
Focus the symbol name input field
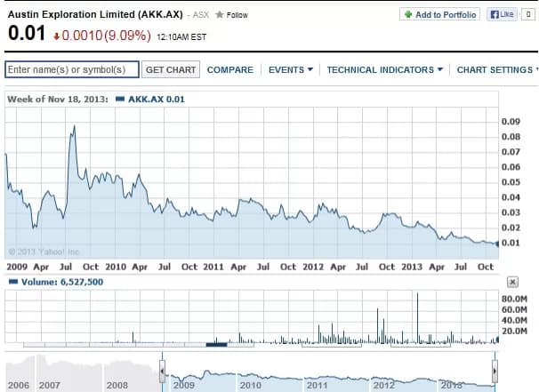point(71,69)
